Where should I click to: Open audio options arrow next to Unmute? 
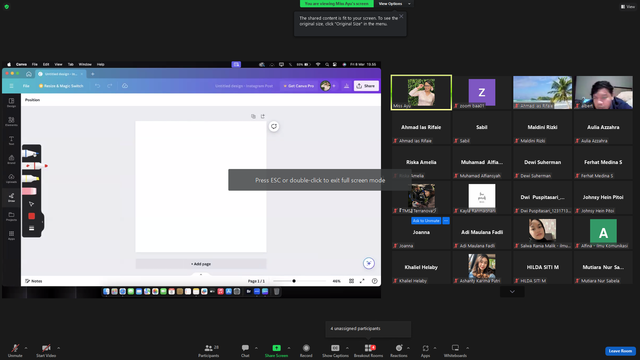coord(26,348)
